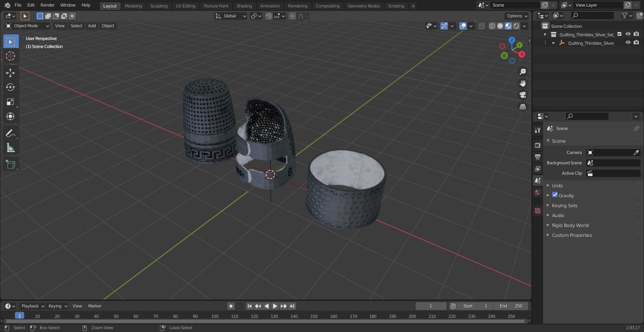Jump to the timeline start frame

(249, 306)
